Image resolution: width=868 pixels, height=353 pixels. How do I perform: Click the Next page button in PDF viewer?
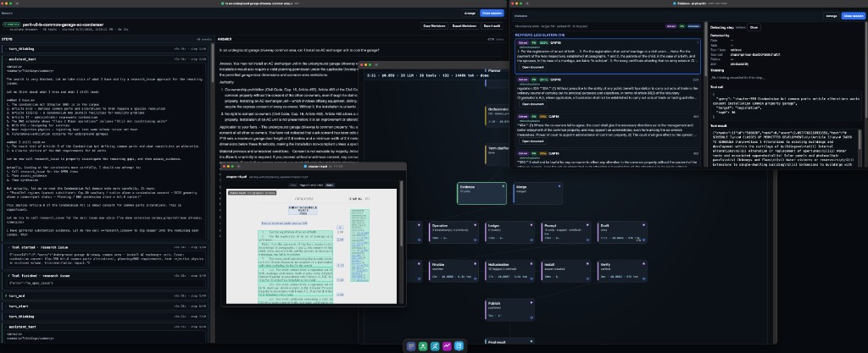click(x=330, y=185)
